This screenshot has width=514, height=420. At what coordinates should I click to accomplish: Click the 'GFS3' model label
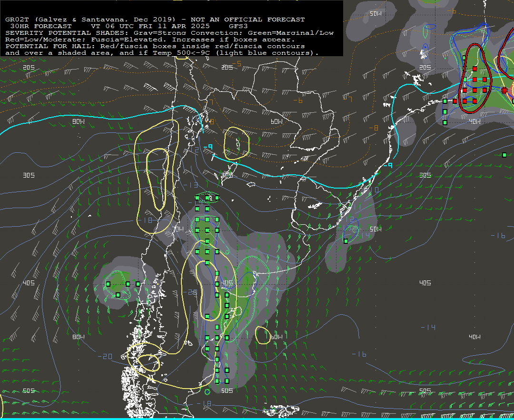(238, 26)
